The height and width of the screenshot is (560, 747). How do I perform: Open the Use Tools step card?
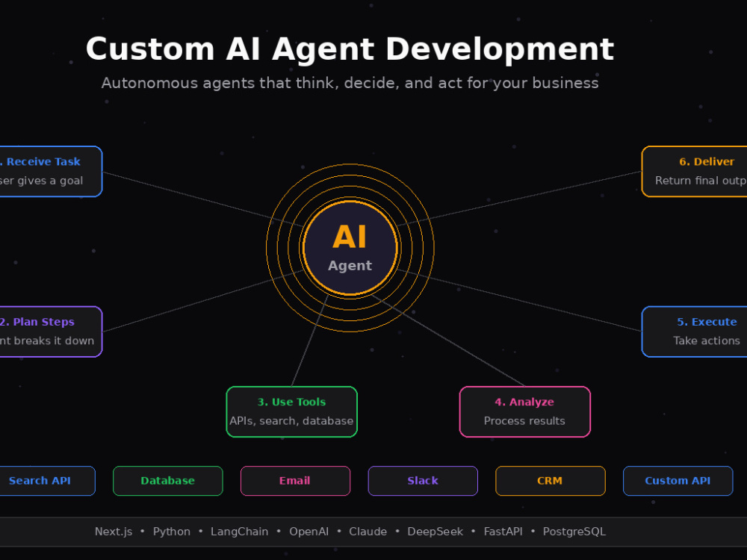click(291, 411)
